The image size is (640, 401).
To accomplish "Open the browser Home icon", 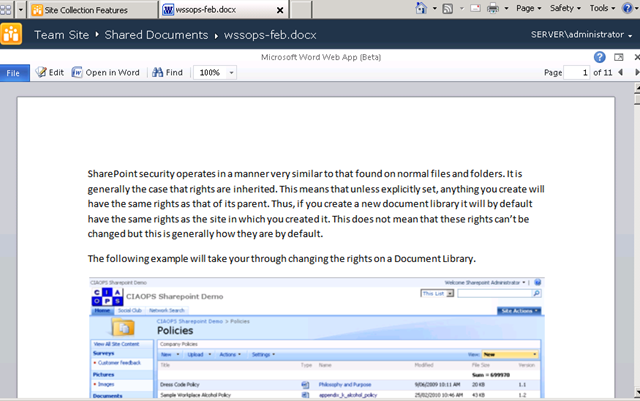I will (x=421, y=8).
